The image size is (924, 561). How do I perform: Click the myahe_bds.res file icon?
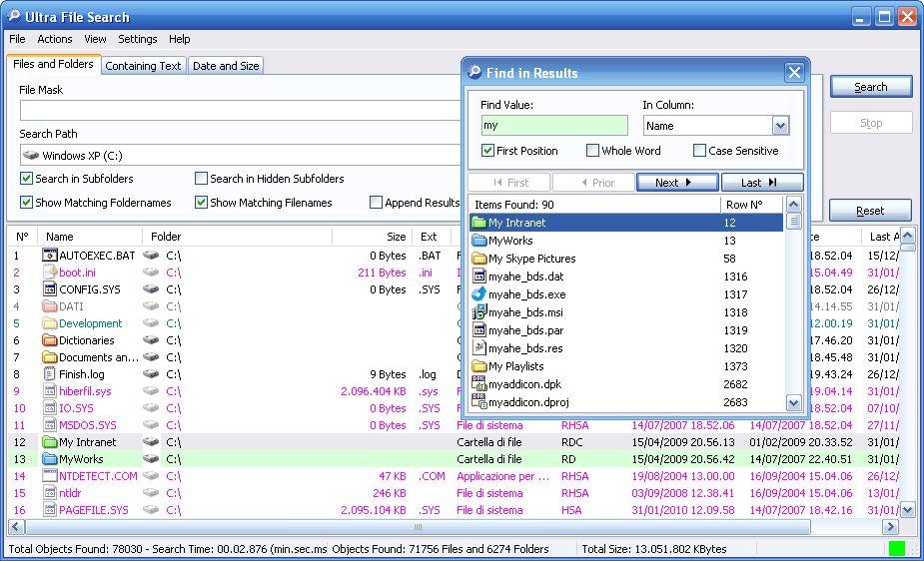click(479, 348)
